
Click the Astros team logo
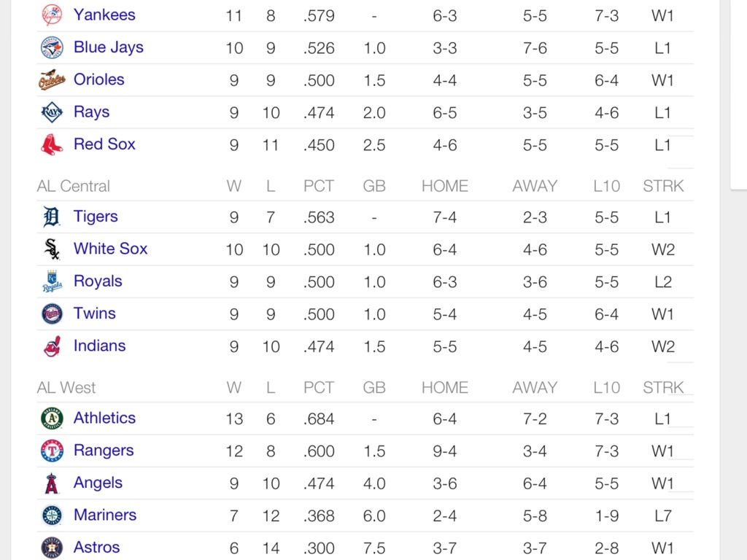tap(52, 547)
